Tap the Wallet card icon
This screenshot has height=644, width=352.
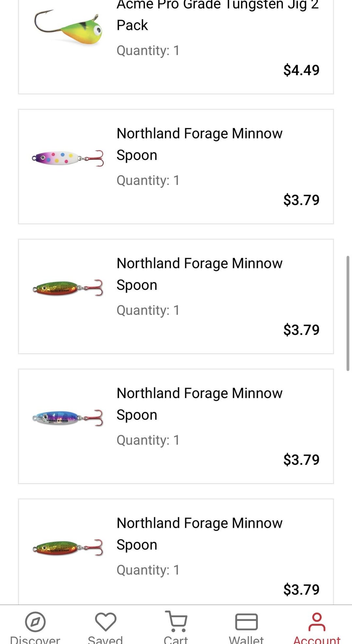(x=246, y=622)
